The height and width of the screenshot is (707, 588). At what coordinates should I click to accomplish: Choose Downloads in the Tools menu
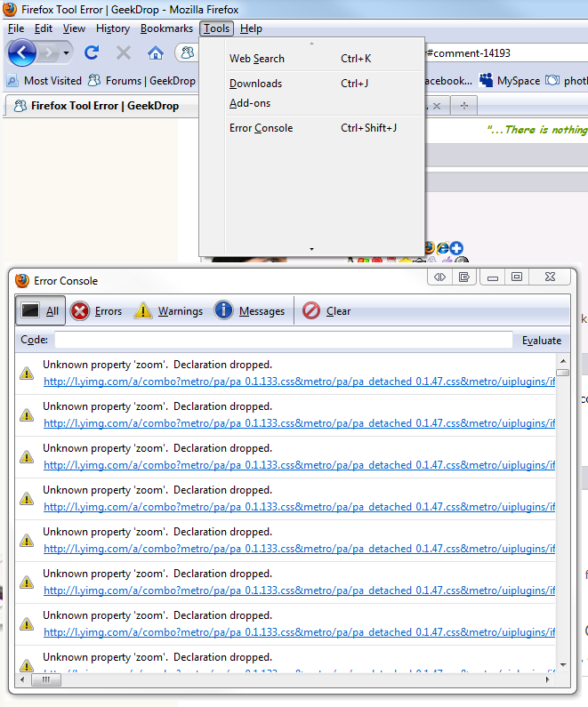255,84
